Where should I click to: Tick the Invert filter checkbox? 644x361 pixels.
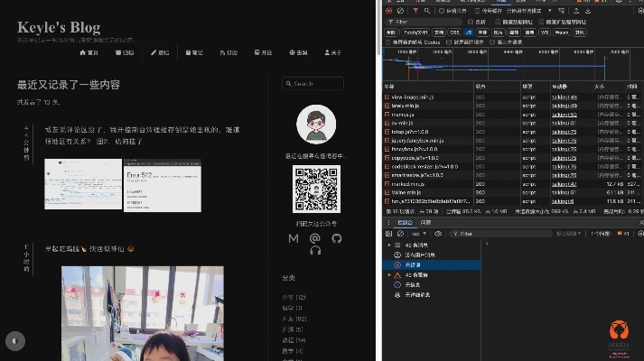[x=471, y=22]
